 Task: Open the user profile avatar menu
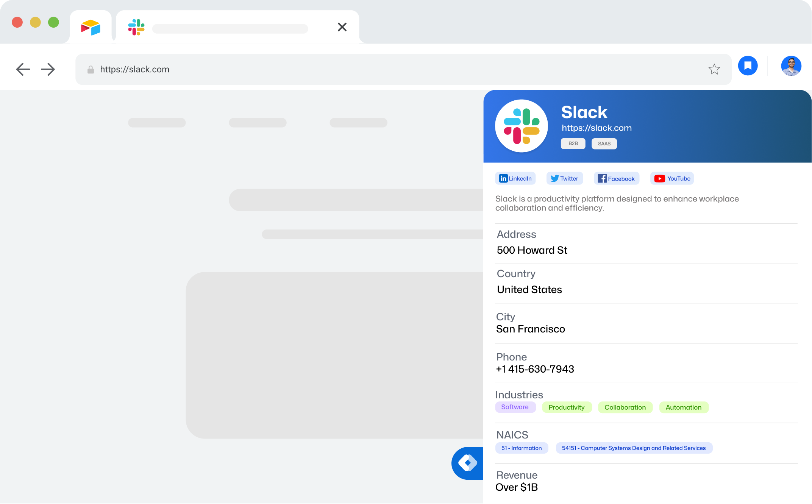[791, 66]
